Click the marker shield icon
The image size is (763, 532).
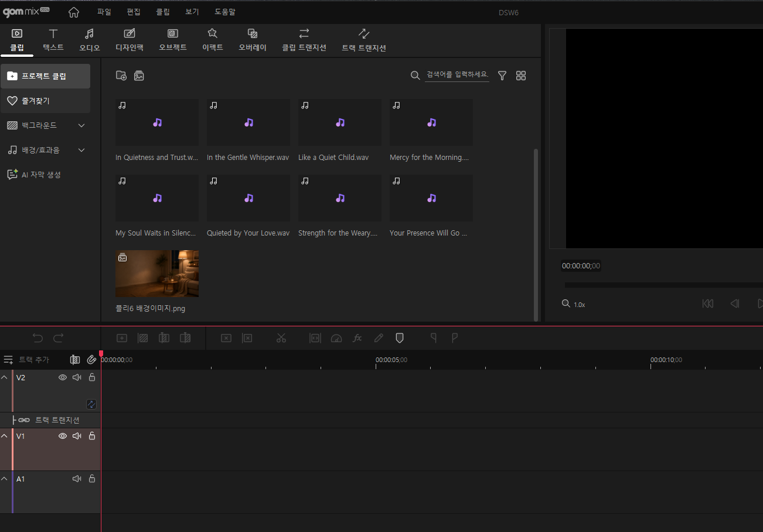[x=400, y=338]
